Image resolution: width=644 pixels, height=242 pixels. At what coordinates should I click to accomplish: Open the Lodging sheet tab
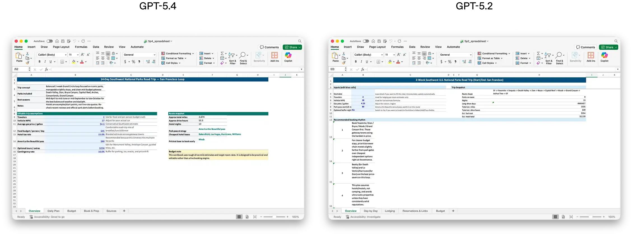point(390,211)
